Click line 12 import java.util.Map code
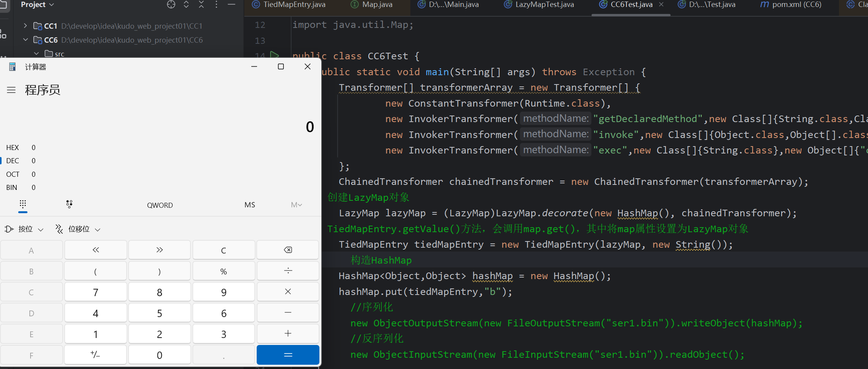 point(353,25)
